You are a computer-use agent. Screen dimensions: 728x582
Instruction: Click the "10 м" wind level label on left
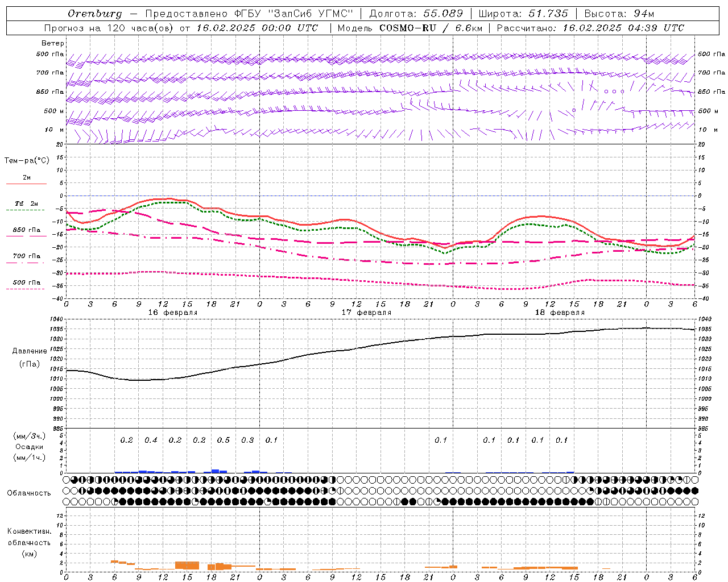click(x=55, y=130)
